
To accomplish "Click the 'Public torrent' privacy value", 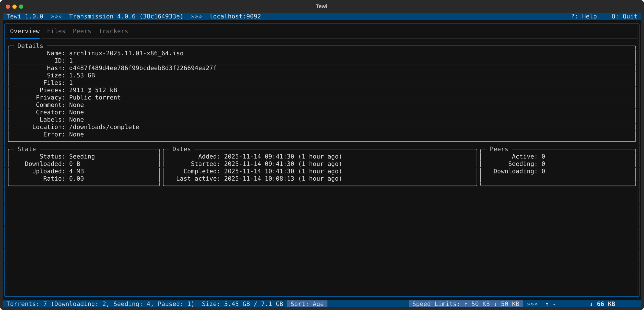I will (x=95, y=97).
